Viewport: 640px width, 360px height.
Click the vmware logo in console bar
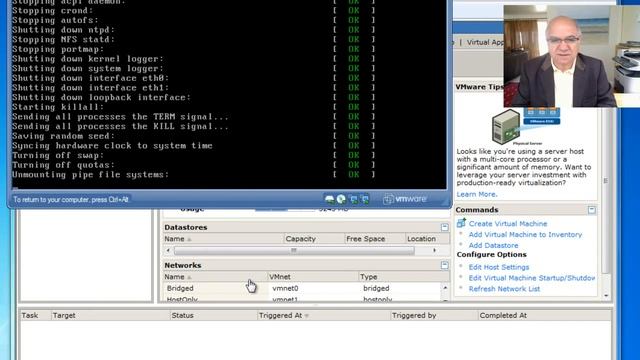404,199
